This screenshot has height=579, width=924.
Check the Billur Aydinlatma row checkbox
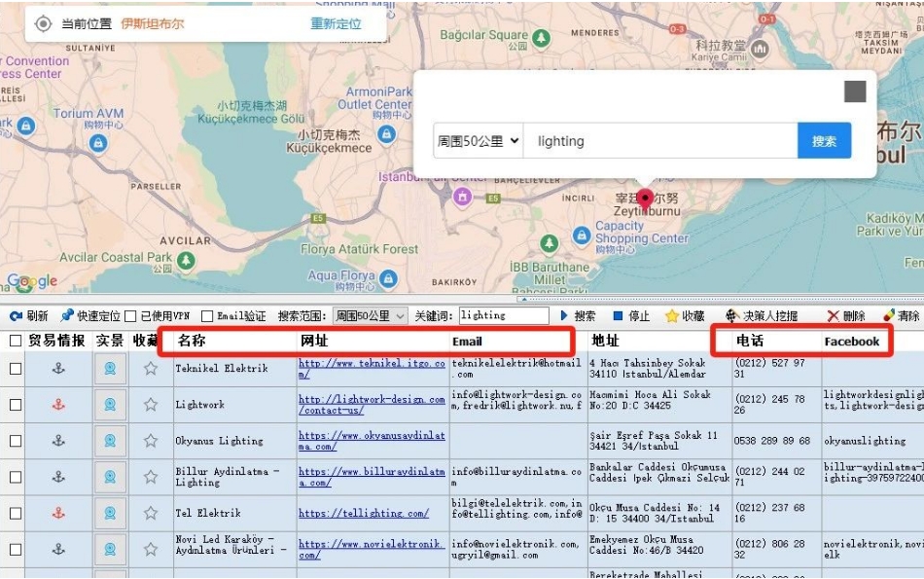pos(16,477)
